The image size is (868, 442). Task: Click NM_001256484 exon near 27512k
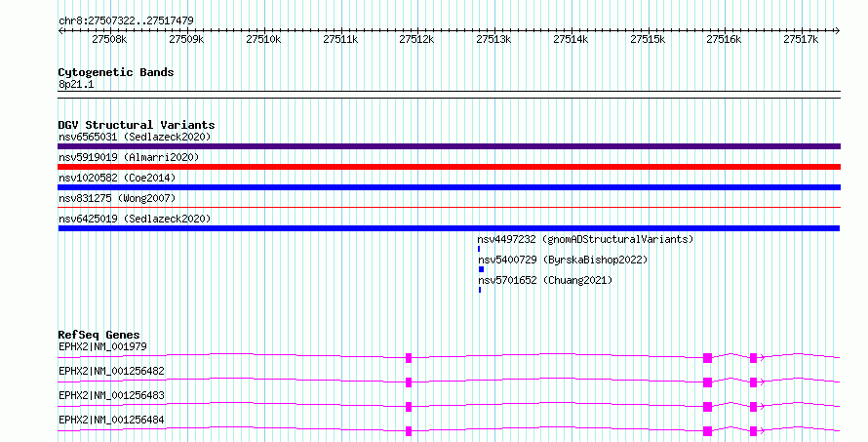409,431
